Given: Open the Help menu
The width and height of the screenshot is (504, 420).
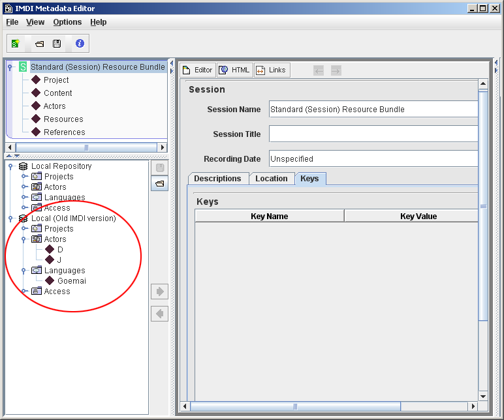Looking at the screenshot, I should coord(99,22).
